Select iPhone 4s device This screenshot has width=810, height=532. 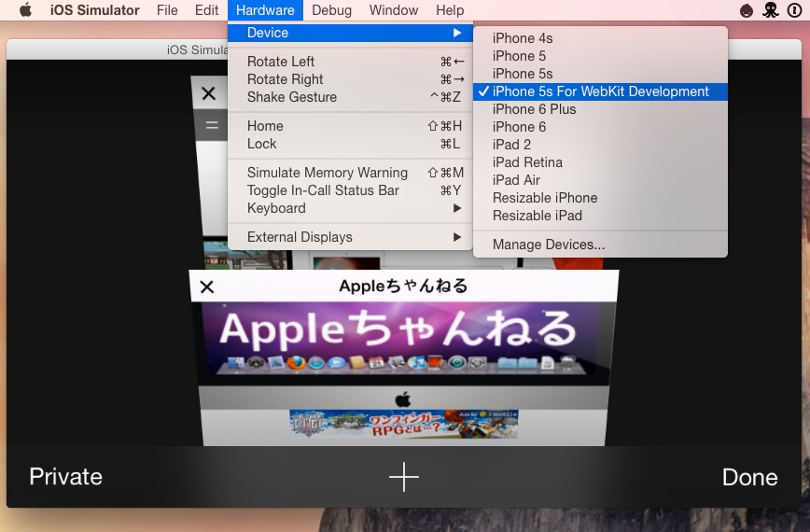click(600, 38)
